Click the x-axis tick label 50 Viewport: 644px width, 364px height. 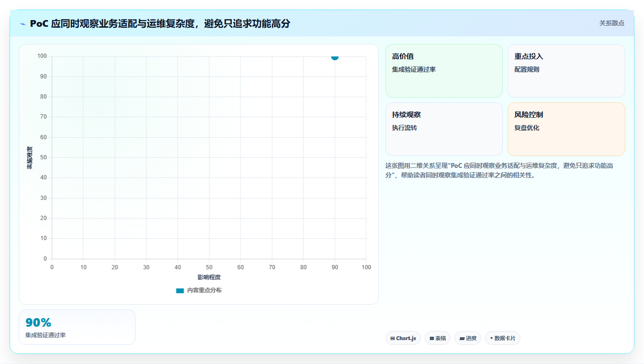coord(209,267)
